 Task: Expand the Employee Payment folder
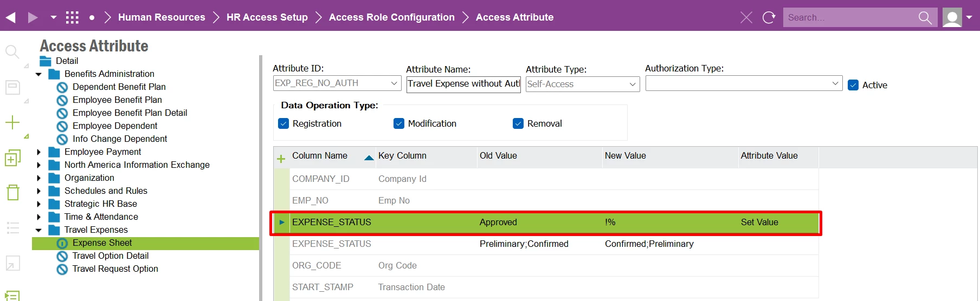38,152
